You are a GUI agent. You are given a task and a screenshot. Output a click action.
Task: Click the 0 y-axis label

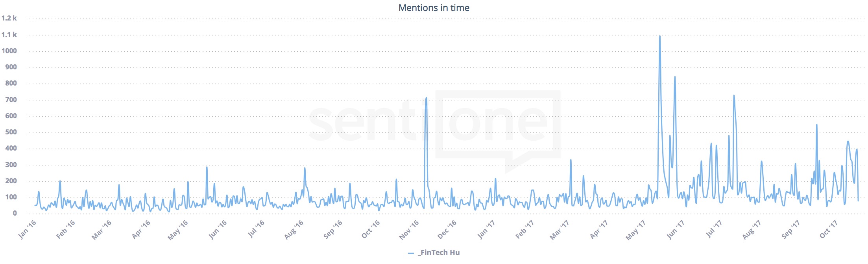[15, 213]
